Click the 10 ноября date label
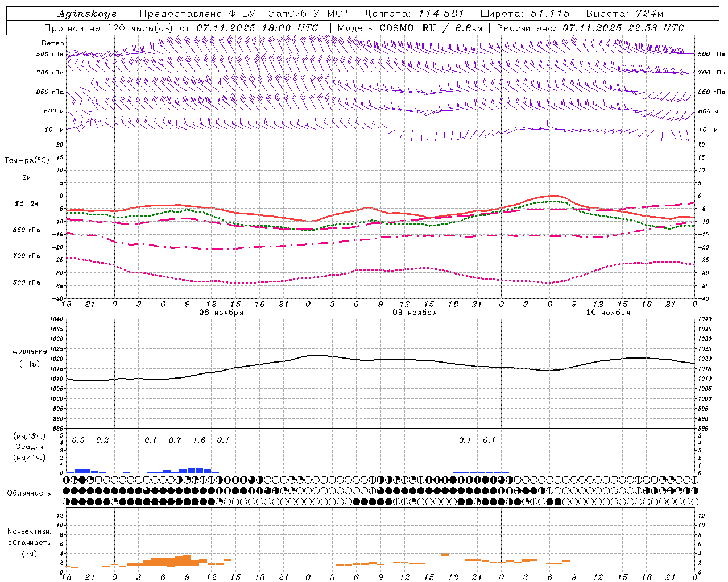 (608, 313)
